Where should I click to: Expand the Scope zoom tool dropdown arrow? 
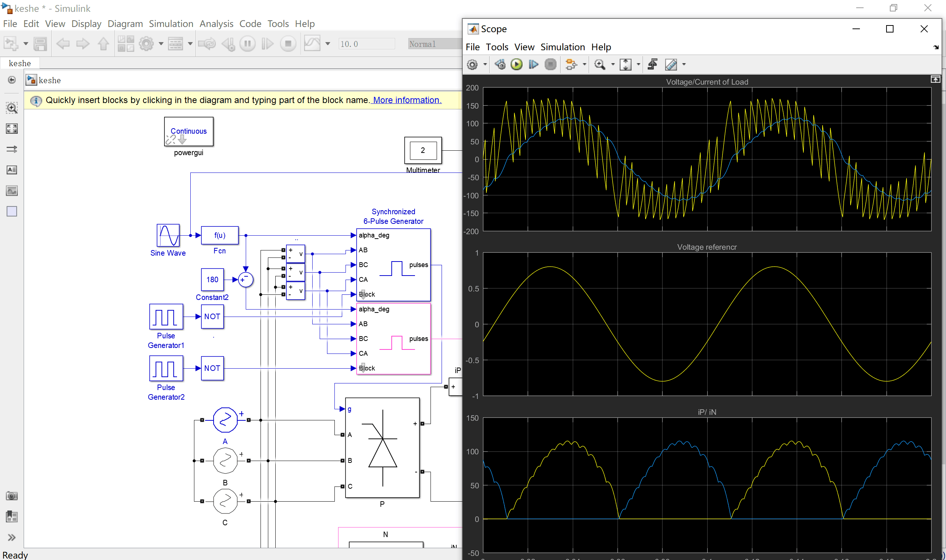coord(613,65)
